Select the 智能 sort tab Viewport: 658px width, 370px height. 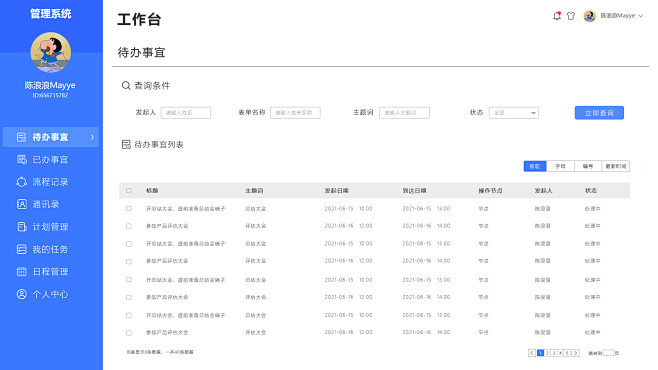(x=535, y=166)
